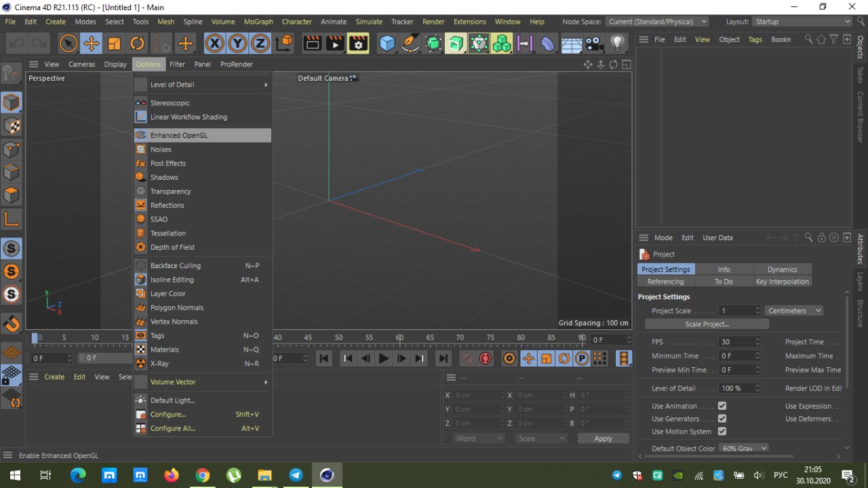The image size is (868, 488).
Task: Toggle X-Ray option
Action: pos(203,363)
